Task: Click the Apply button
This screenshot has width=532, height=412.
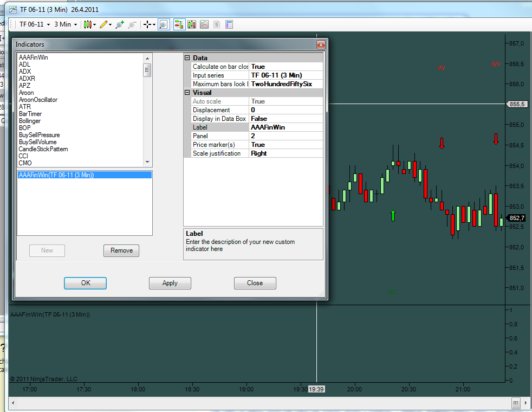Action: pos(170,283)
